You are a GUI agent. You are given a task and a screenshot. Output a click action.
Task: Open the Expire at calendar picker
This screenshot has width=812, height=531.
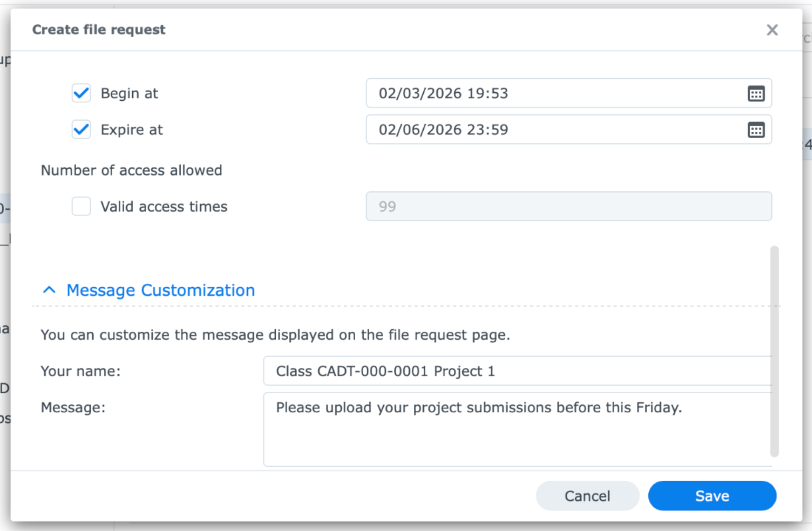click(x=756, y=130)
